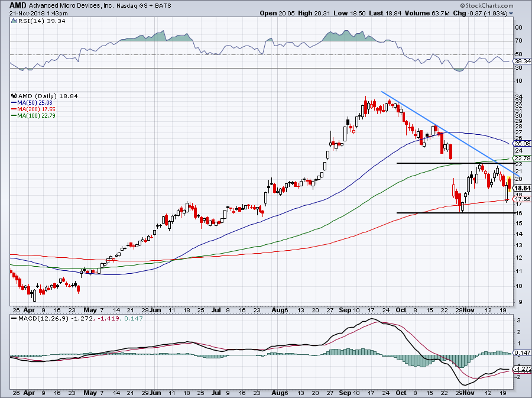Click the Last 18.84 header value
Screen dimensions: 532x398
(x=385, y=13)
